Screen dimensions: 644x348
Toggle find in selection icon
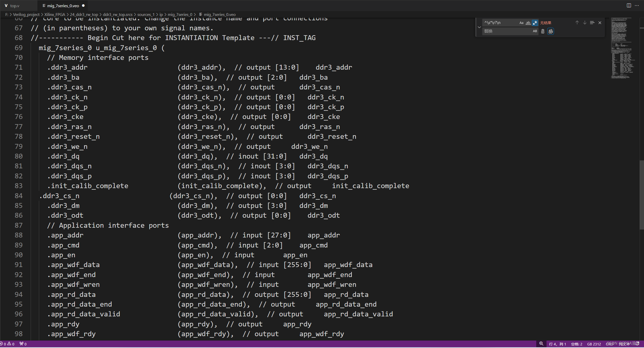coord(592,23)
